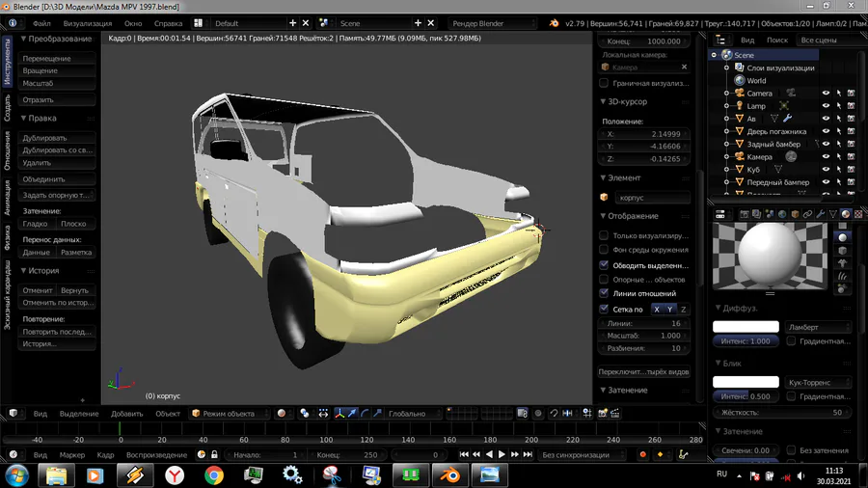The width and height of the screenshot is (868, 488).
Task: Click the OpenGL render animation clapper icon
Action: (x=615, y=414)
